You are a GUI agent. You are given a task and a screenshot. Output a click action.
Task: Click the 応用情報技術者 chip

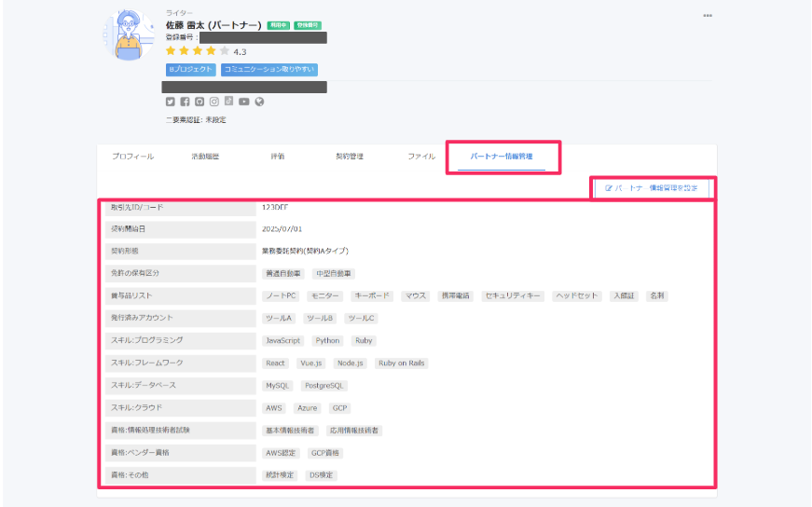(354, 431)
